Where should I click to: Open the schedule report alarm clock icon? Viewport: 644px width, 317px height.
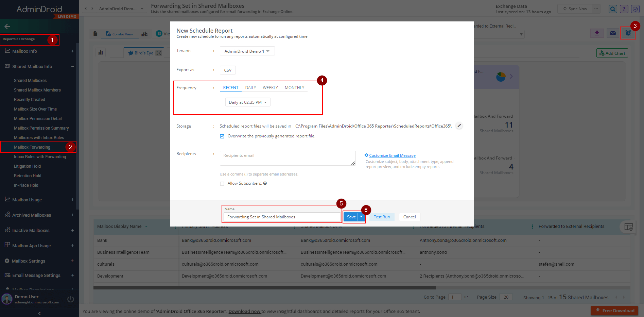click(628, 33)
